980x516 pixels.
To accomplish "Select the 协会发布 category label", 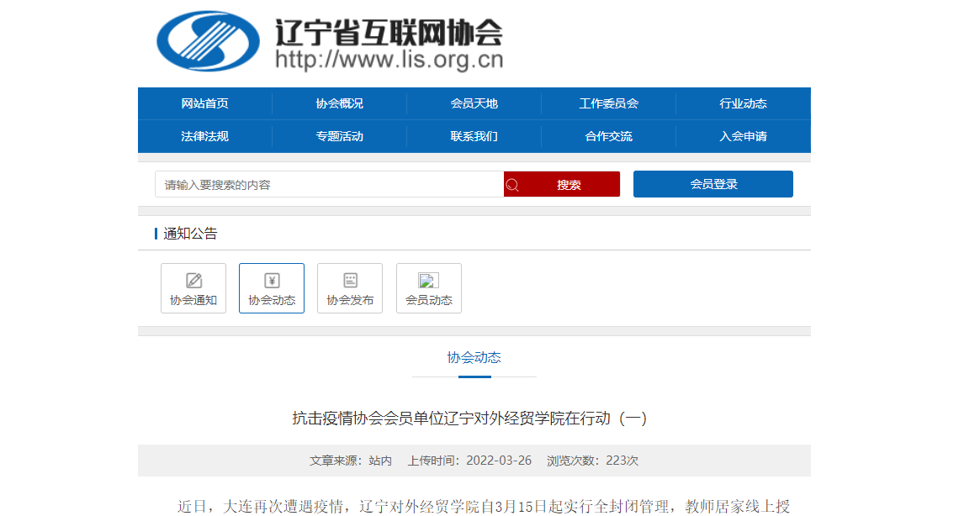I will pos(350,301).
